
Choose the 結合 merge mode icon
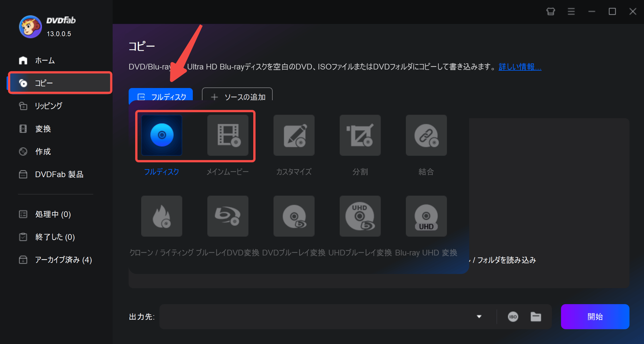click(x=426, y=135)
